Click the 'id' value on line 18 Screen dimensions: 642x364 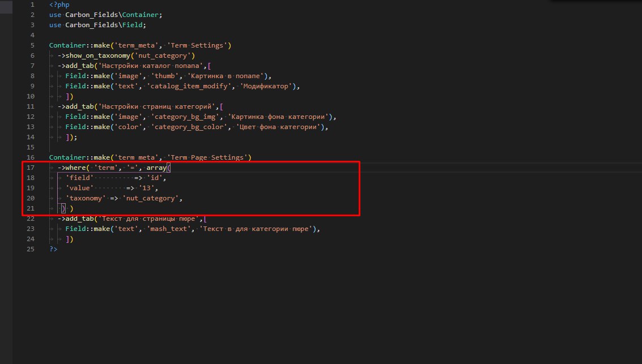[154, 178]
